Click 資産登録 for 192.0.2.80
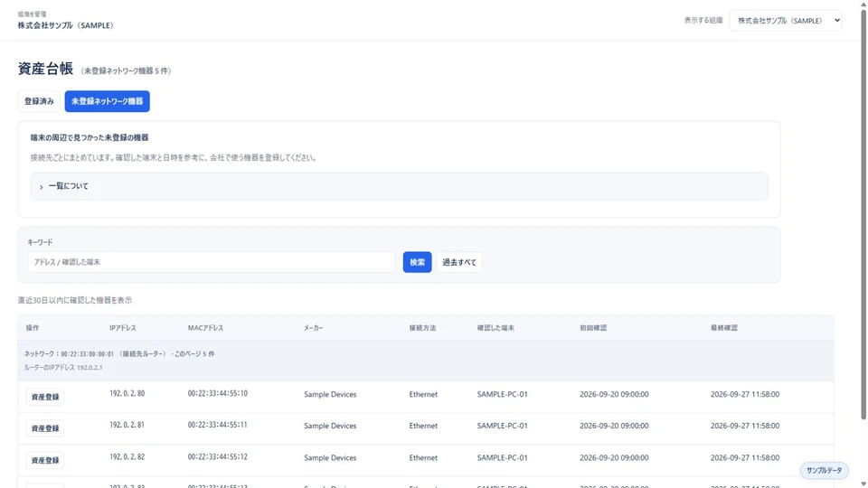Image resolution: width=868 pixels, height=488 pixels. [x=45, y=397]
